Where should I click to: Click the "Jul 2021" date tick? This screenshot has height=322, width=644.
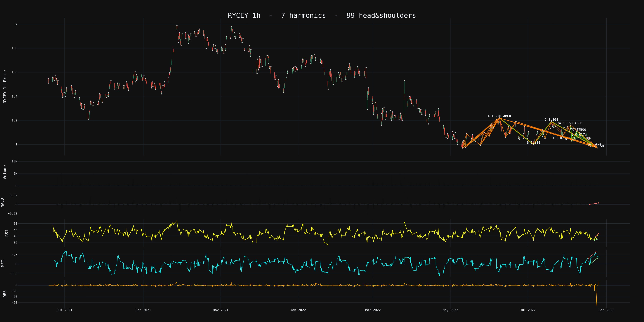[x=65, y=310]
